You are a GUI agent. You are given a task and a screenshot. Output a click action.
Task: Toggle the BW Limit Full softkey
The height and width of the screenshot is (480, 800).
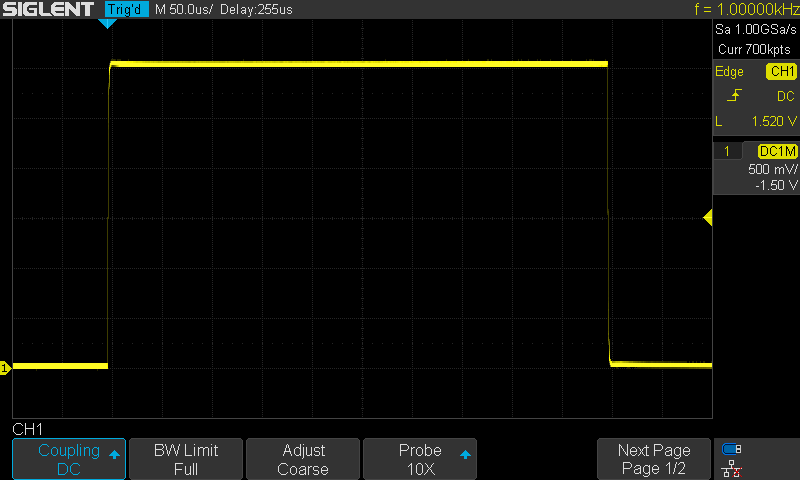(x=186, y=459)
